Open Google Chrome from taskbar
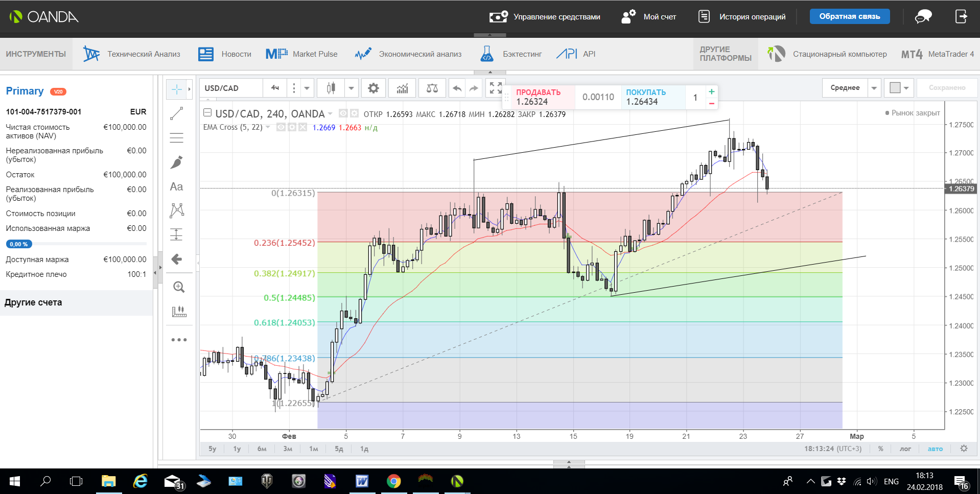Viewport: 980px width, 494px height. (393, 481)
